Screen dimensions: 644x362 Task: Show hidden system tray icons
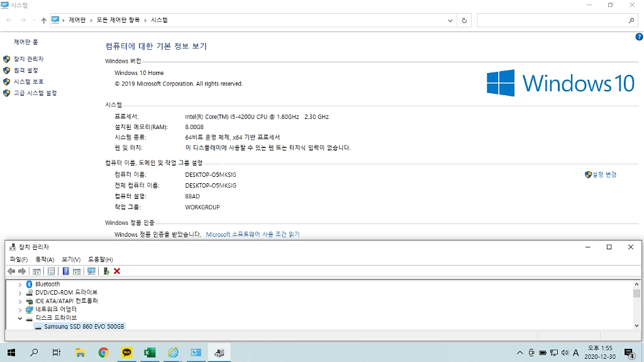(520, 353)
